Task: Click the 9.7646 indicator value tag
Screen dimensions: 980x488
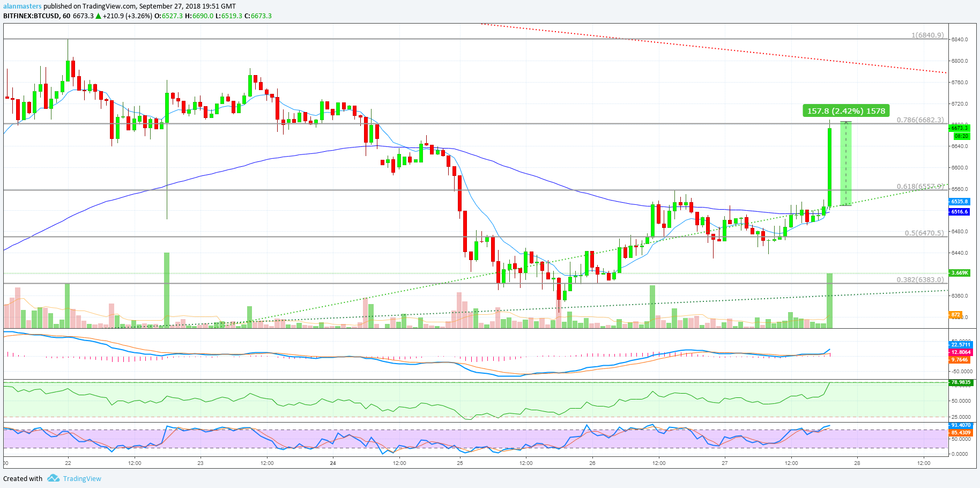Action: point(959,360)
